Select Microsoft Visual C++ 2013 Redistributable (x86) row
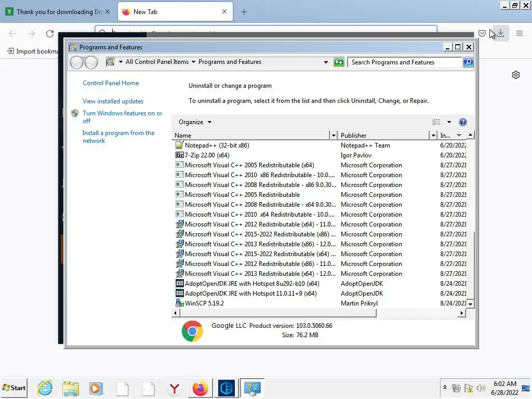This screenshot has height=399, width=532. pos(319,244)
